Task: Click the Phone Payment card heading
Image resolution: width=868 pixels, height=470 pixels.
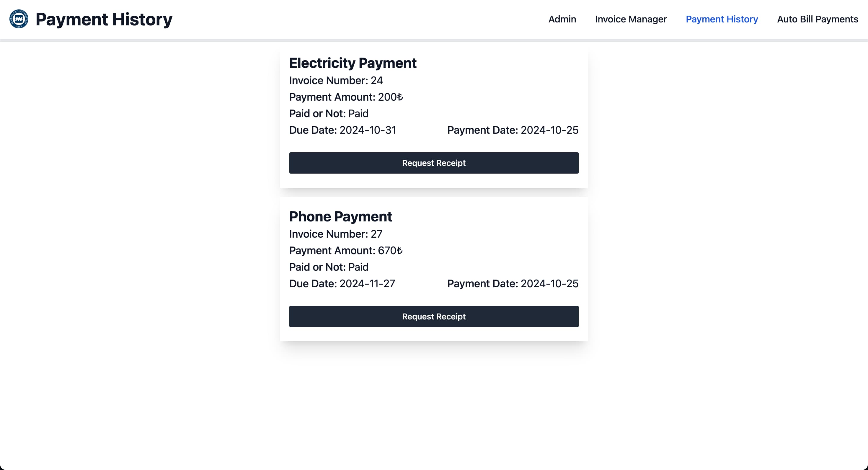Action: click(340, 216)
